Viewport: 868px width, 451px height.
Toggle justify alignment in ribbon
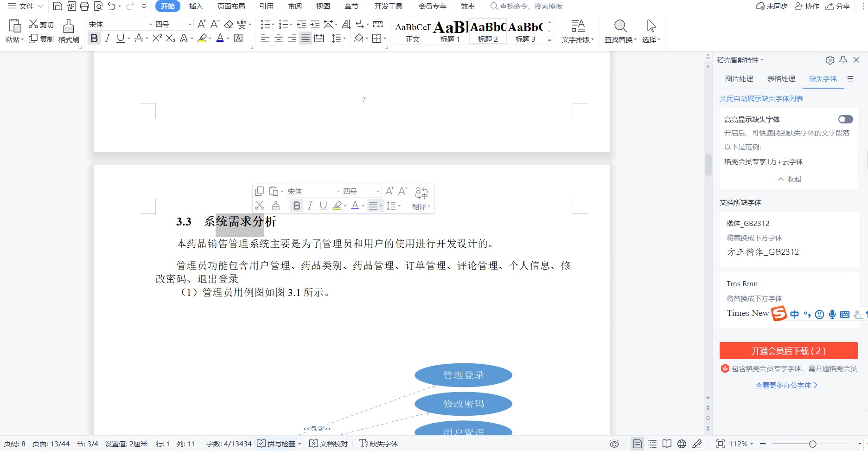[305, 39]
